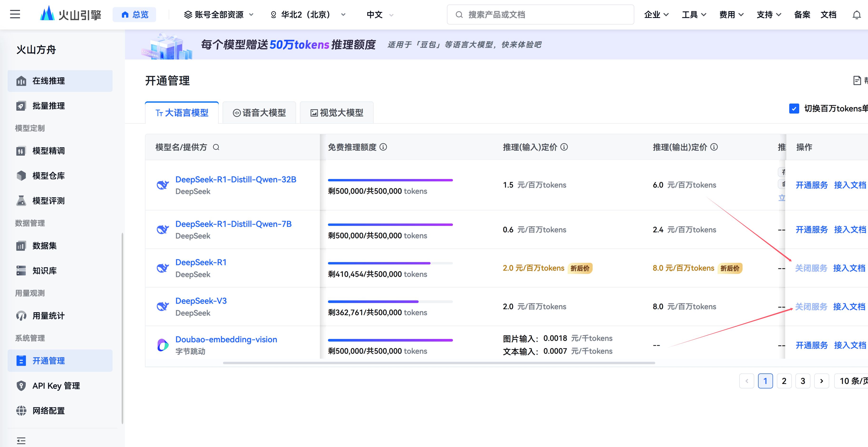Image resolution: width=868 pixels, height=447 pixels.
Task: Click the search magnifier icon in the search box
Action: pyautogui.click(x=459, y=15)
